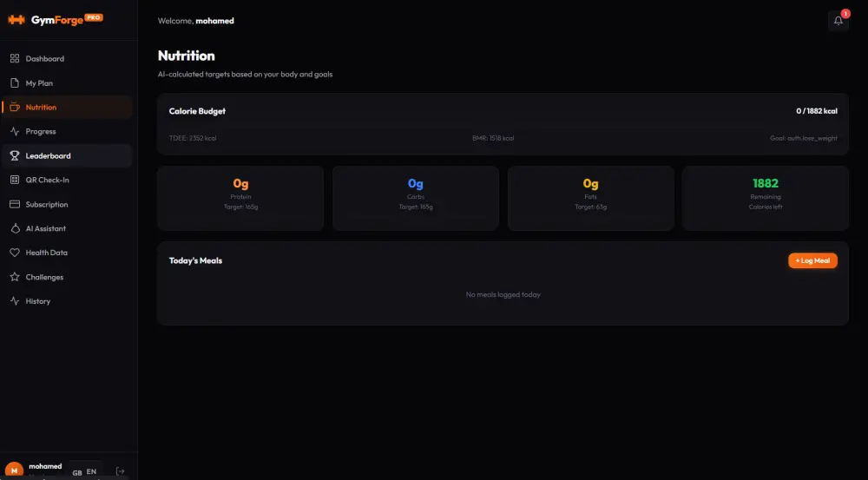
Task: Click the GymForge dumbbell logo icon
Action: pos(16,20)
